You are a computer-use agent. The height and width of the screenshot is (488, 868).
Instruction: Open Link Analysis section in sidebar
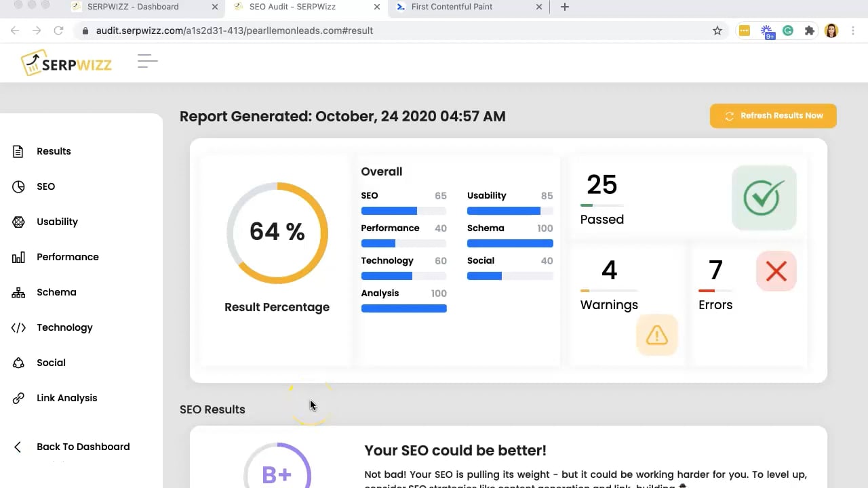[66, 398]
